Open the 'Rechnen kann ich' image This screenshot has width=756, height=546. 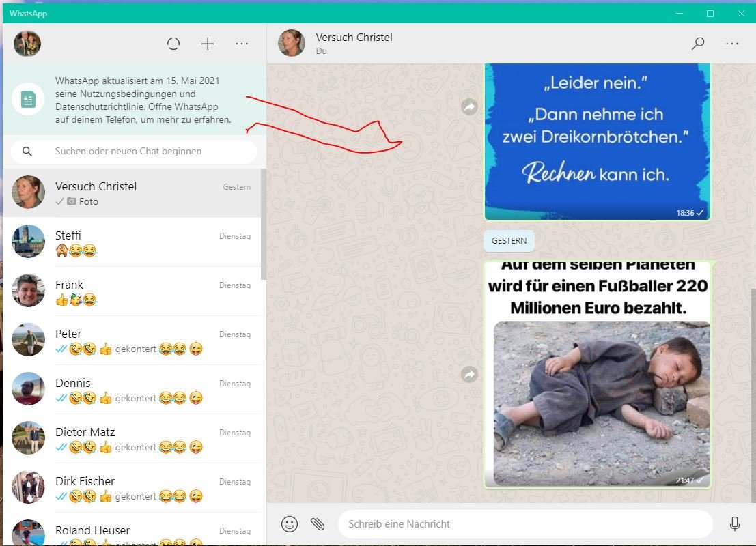point(597,142)
